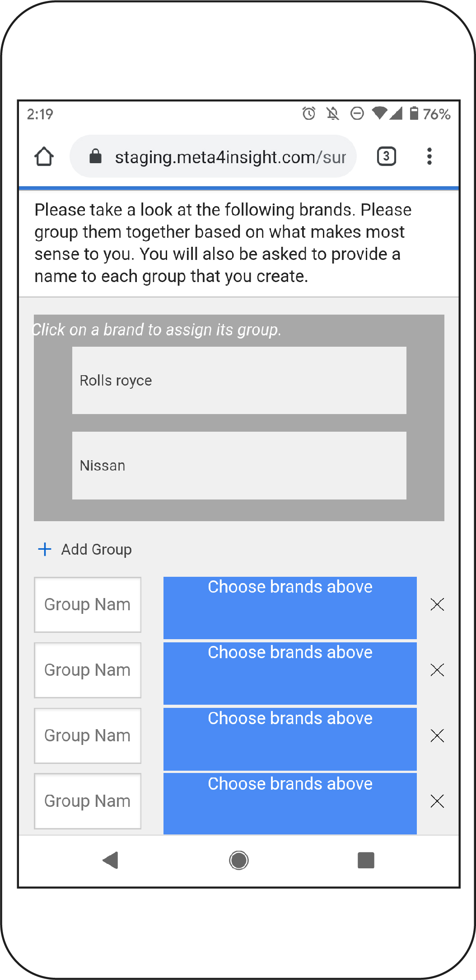Tap the padlock site security icon

(x=95, y=156)
